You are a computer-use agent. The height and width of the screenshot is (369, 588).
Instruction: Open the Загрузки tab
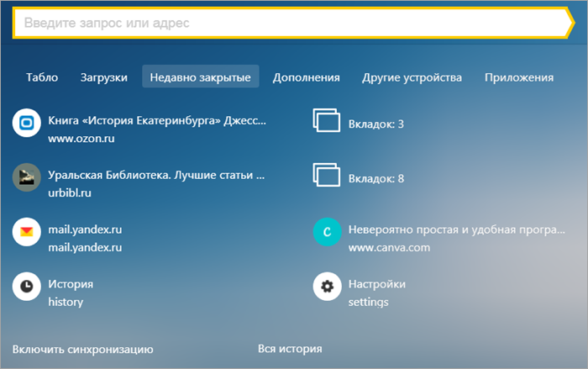click(x=104, y=77)
